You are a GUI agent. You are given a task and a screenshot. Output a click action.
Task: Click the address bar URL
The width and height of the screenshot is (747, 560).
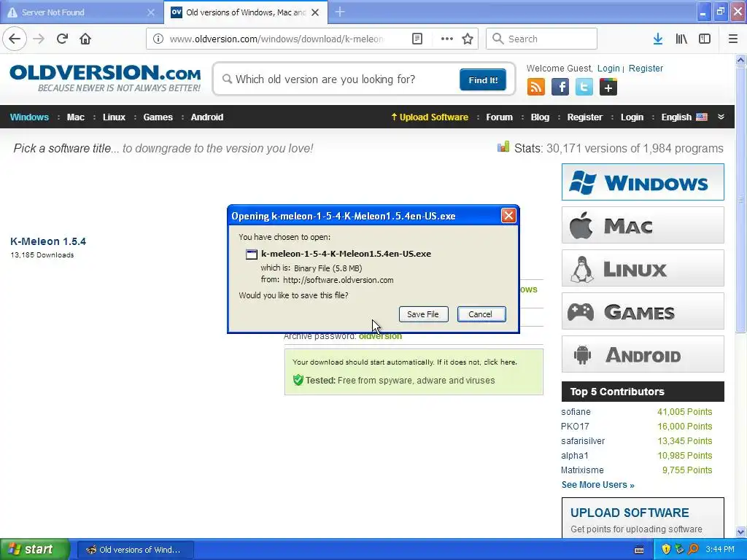[276, 39]
